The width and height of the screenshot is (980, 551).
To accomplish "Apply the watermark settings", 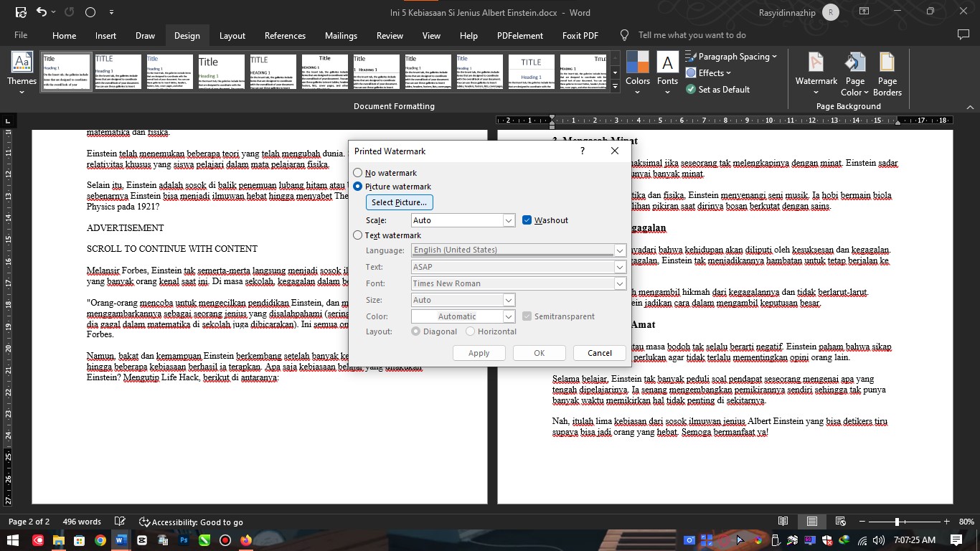I will pyautogui.click(x=479, y=352).
